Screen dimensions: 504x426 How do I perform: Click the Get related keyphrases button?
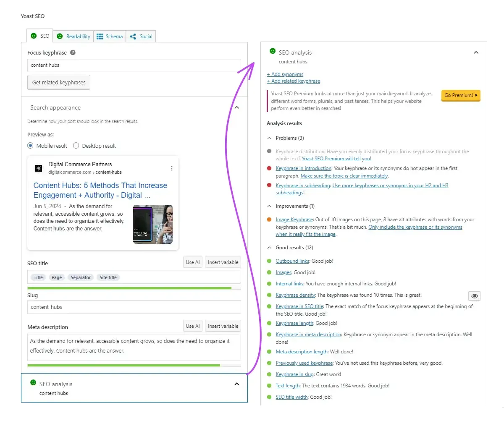[58, 82]
